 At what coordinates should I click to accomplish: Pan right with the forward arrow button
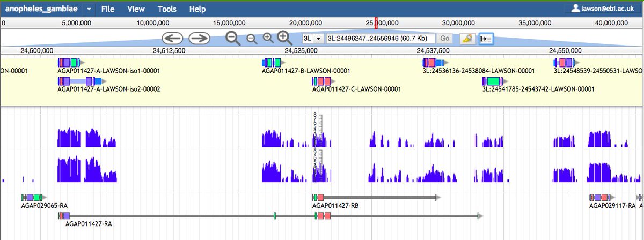click(199, 38)
